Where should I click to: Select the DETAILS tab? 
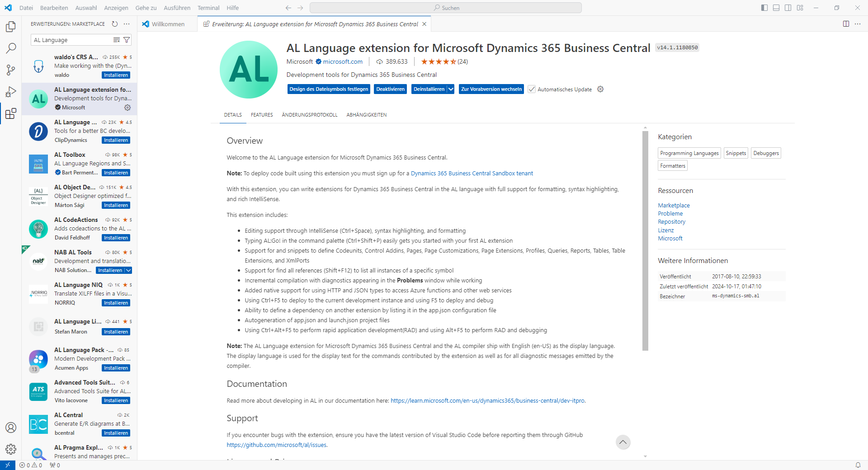pyautogui.click(x=233, y=115)
